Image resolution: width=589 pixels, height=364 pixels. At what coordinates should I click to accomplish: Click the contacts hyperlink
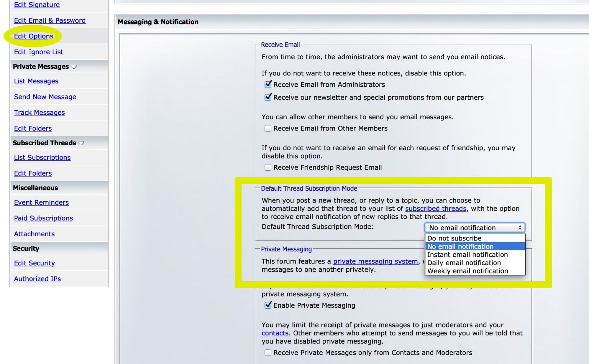click(275, 333)
